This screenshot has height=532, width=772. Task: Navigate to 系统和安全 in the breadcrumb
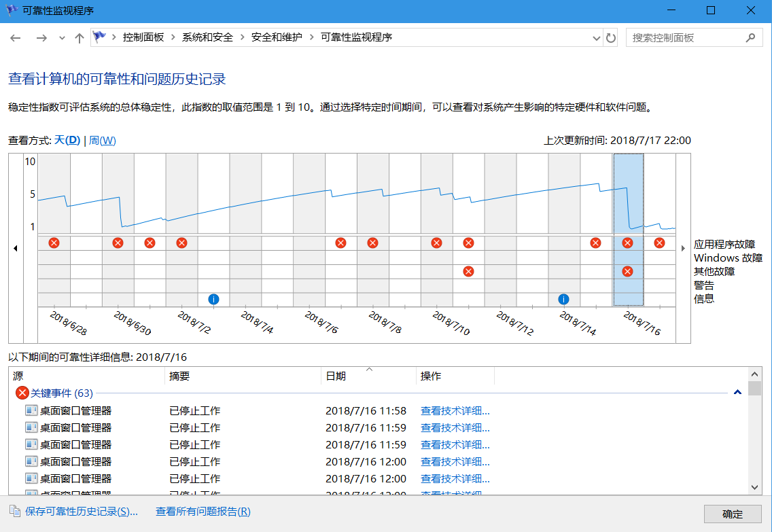(207, 37)
